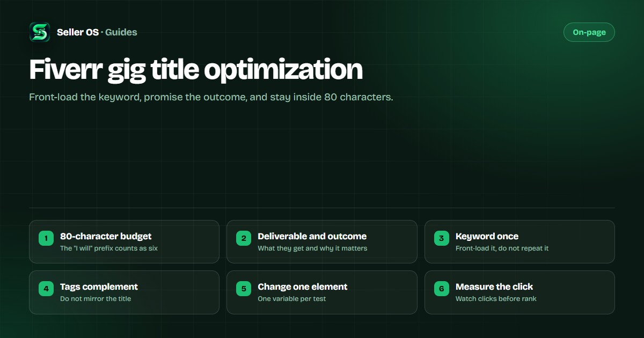Select the number 3 step badge
Screen dimensions: 644x338
tap(442, 238)
